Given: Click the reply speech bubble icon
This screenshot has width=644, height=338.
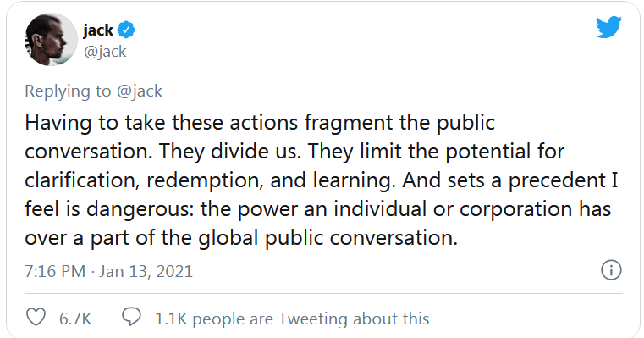Looking at the screenshot, I should click(x=131, y=317).
